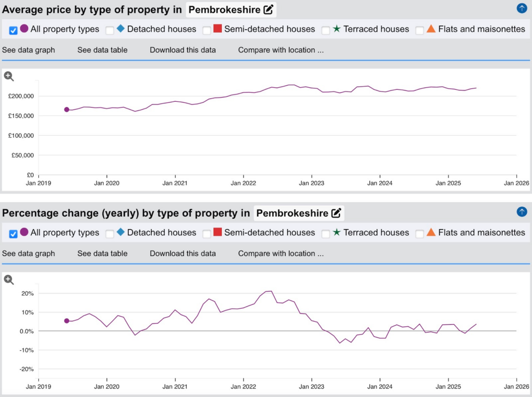The height and width of the screenshot is (397, 532).
Task: Click purple starting data point on average price line
Action: (x=66, y=110)
